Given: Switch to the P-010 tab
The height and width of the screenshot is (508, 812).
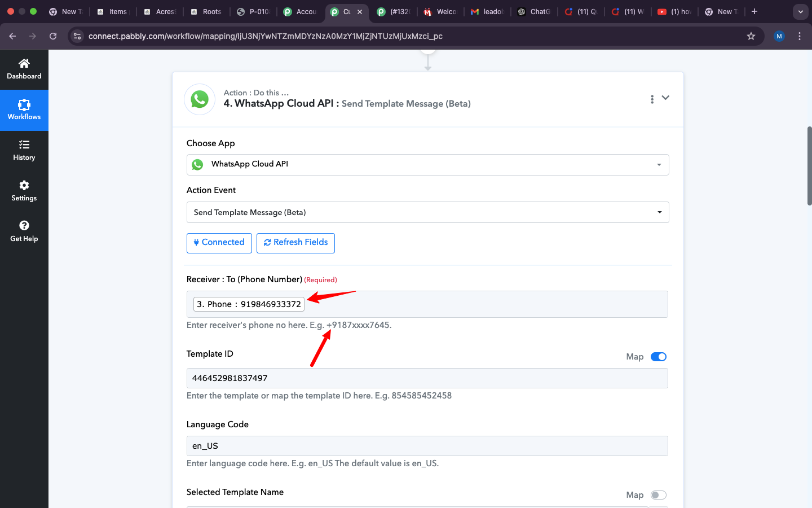Looking at the screenshot, I should point(254,11).
